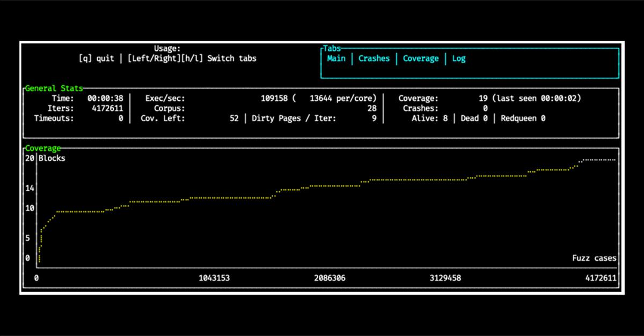Click the Dirty Pages / Iter label

[x=294, y=118]
